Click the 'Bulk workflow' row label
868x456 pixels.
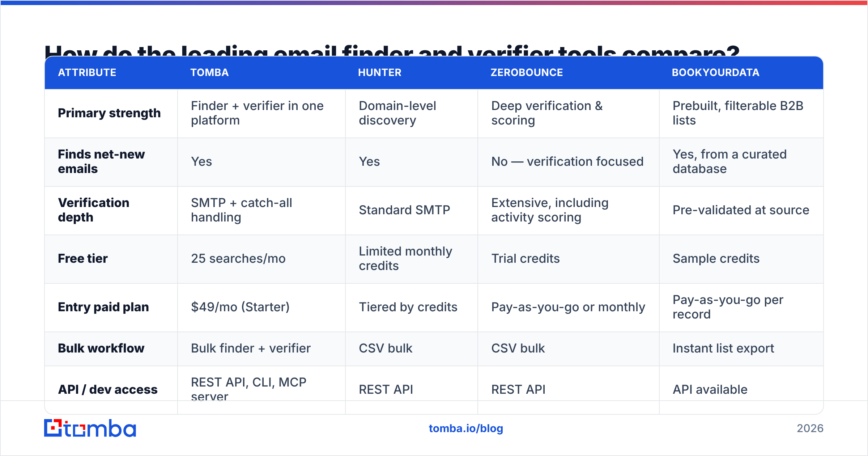click(101, 349)
